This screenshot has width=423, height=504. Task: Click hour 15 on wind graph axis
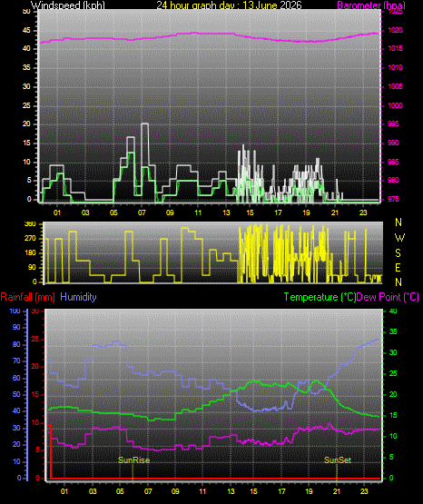[x=250, y=212]
